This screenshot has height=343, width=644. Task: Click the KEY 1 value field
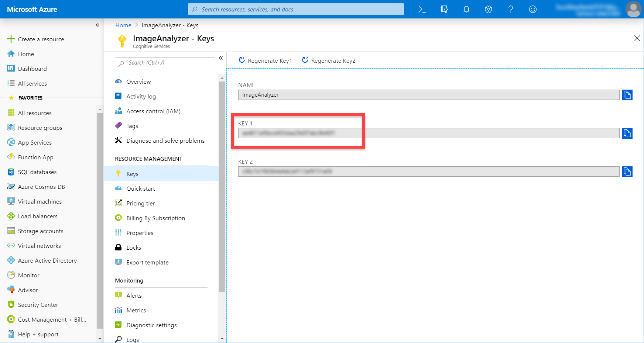pos(429,133)
